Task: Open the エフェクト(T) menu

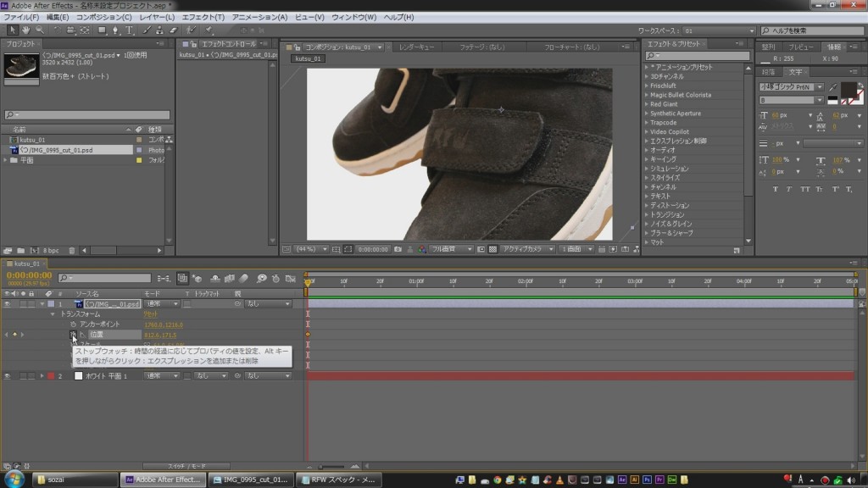Action: pyautogui.click(x=203, y=17)
